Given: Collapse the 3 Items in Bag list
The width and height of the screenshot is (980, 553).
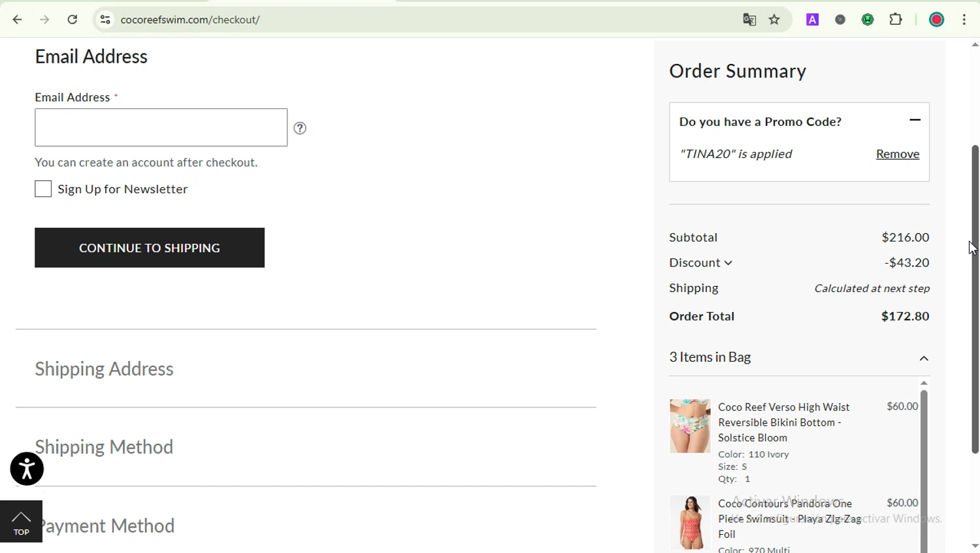Looking at the screenshot, I should pyautogui.click(x=924, y=358).
